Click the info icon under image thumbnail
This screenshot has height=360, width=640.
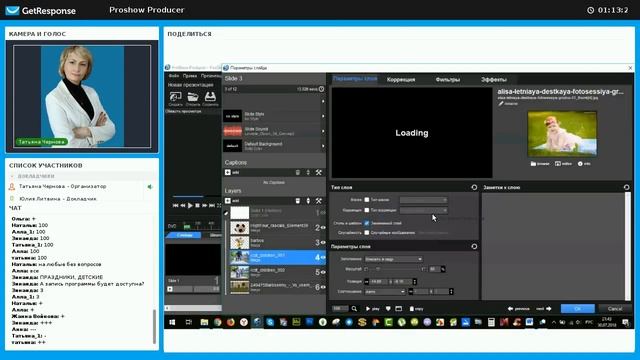click(580, 164)
